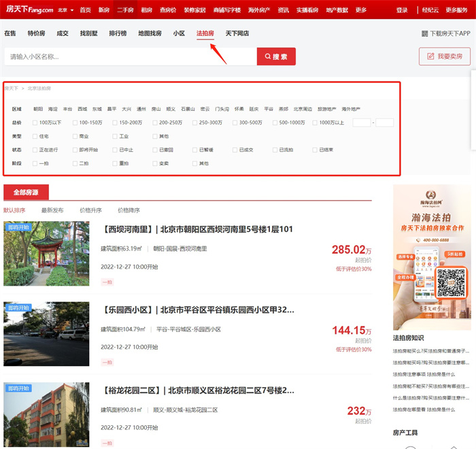Filter by 朝阳 district link
Viewport: 476px width, 449px height.
38,109
